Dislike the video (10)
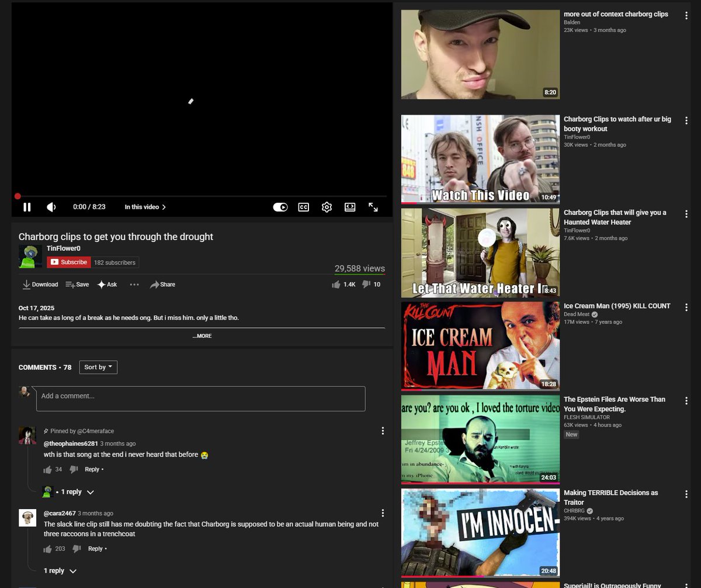The image size is (701, 588). pos(371,285)
